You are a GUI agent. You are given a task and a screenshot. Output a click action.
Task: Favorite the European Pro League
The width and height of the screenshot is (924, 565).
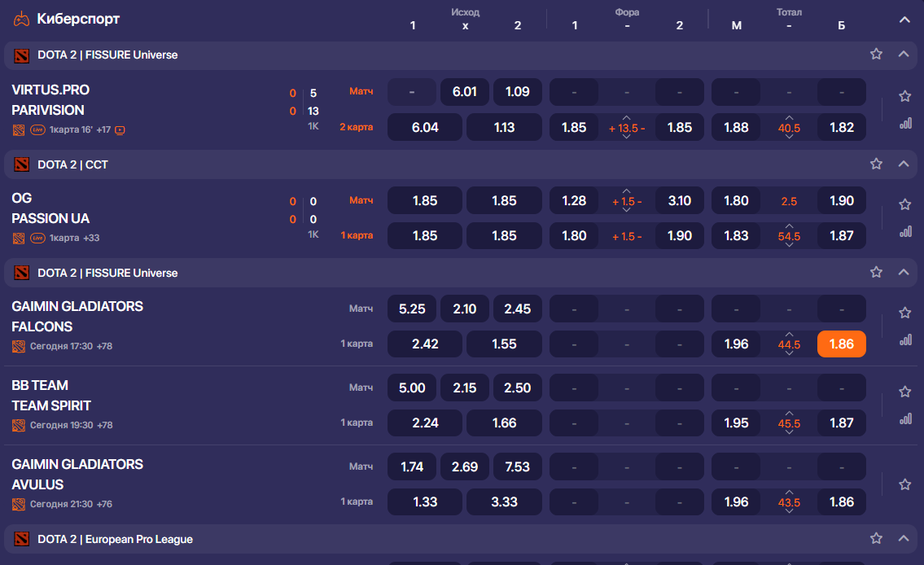pyautogui.click(x=876, y=538)
